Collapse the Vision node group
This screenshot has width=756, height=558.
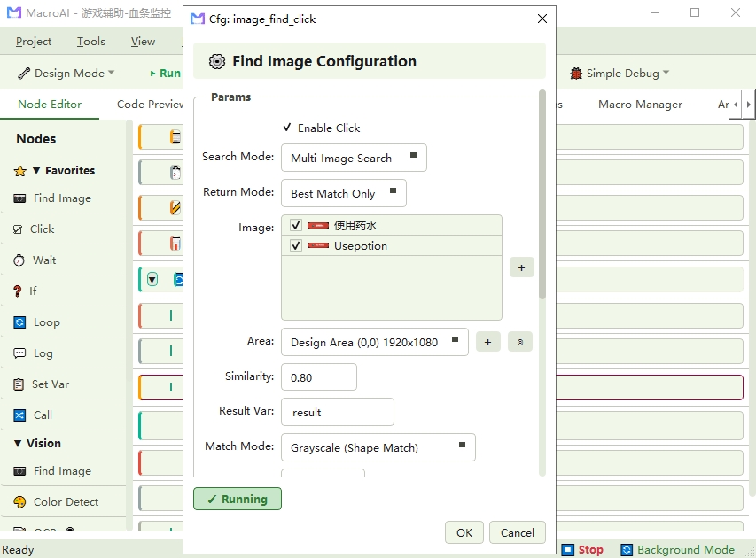[18, 444]
